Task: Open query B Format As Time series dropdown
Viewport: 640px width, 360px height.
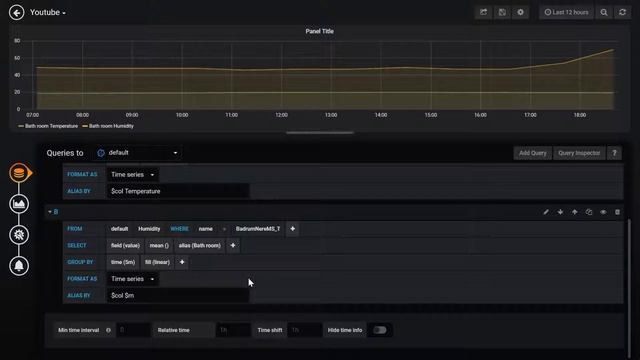Action: (133, 279)
